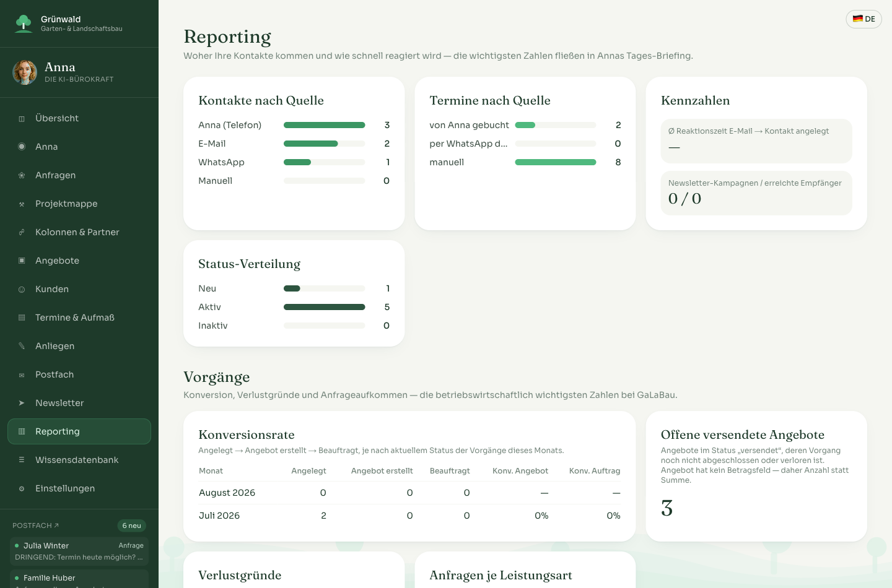Click the Juli 2026 table row
Image resolution: width=892 pixels, height=588 pixels.
(409, 516)
